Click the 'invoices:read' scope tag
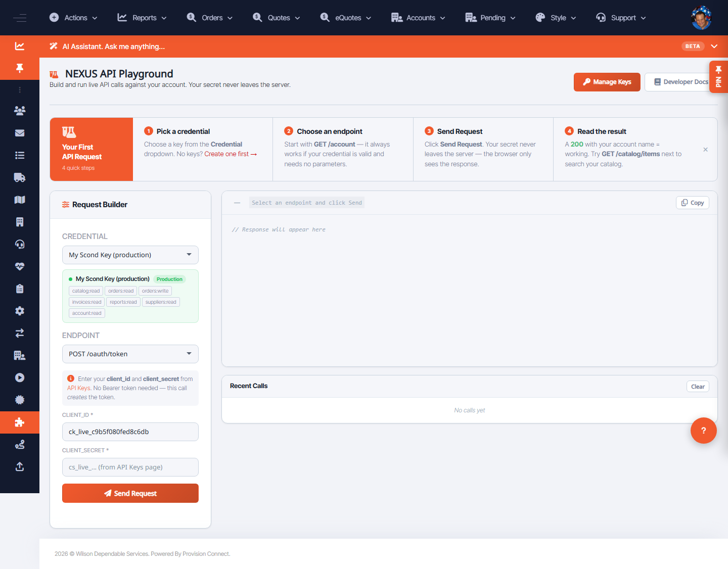 tap(86, 302)
